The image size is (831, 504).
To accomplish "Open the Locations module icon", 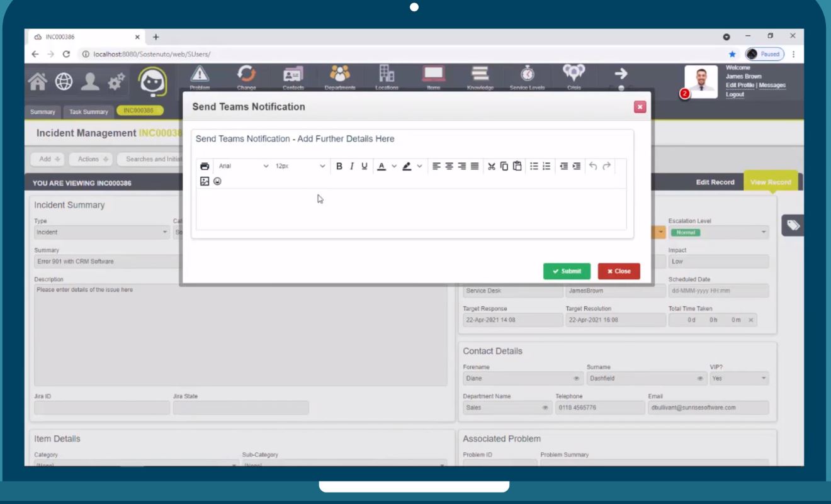I will pos(387,78).
